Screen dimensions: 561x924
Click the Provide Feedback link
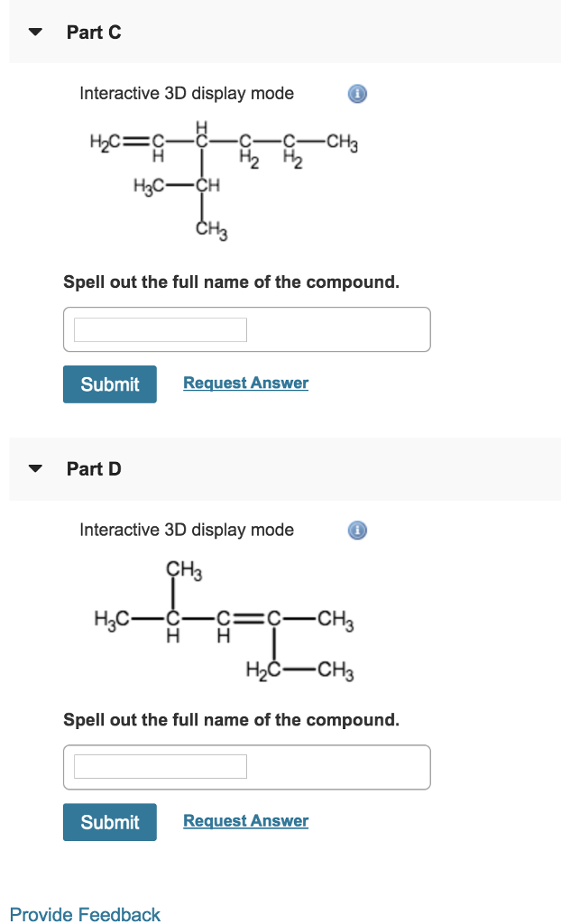85,914
